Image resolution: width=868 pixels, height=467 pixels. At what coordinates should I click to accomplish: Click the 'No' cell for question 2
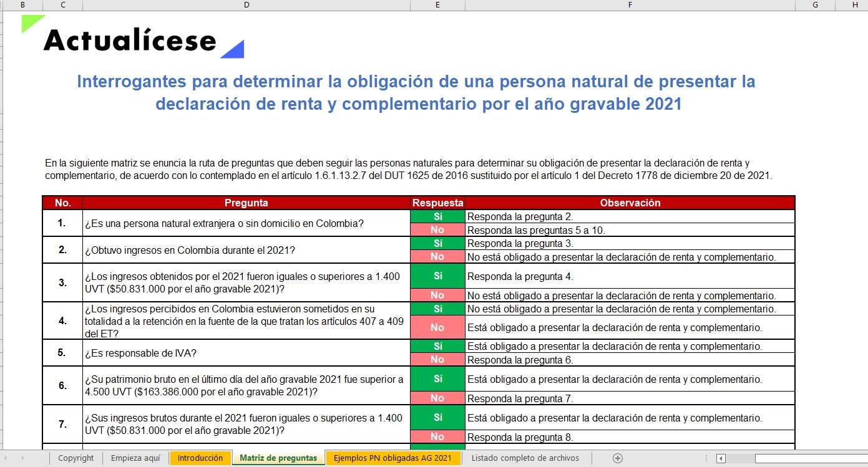[437, 256]
